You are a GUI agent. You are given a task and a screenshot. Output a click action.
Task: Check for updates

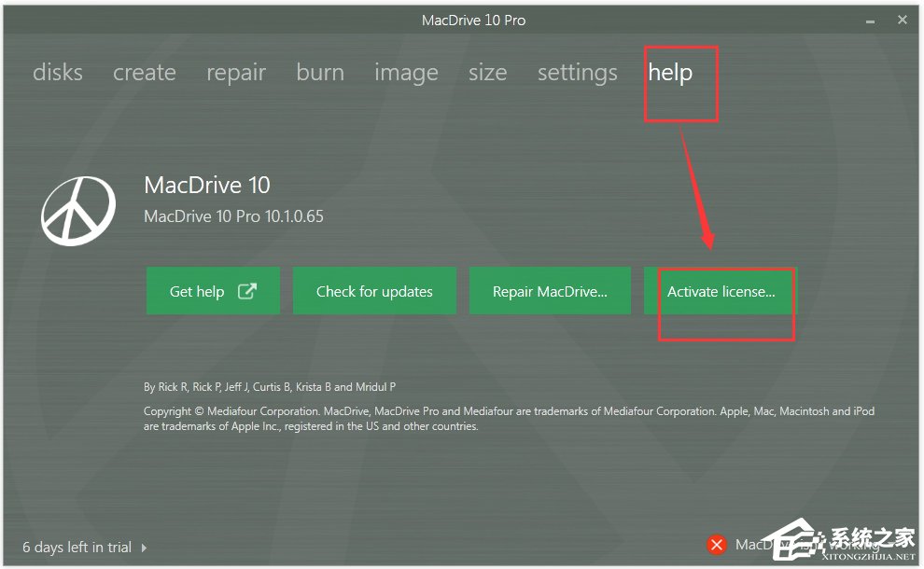coord(374,290)
